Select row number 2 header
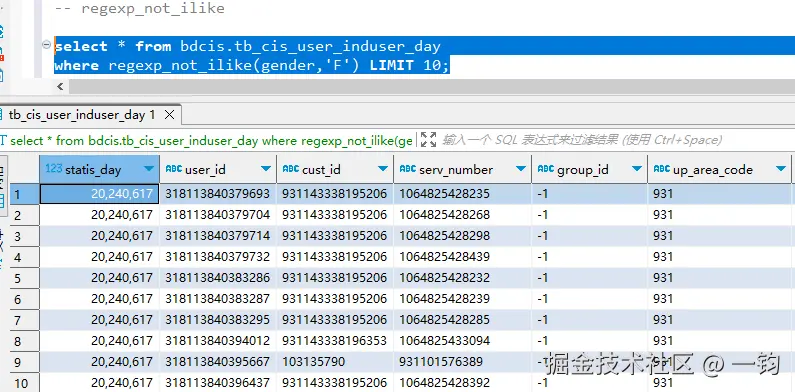Image resolution: width=795 pixels, height=392 pixels. 24,215
